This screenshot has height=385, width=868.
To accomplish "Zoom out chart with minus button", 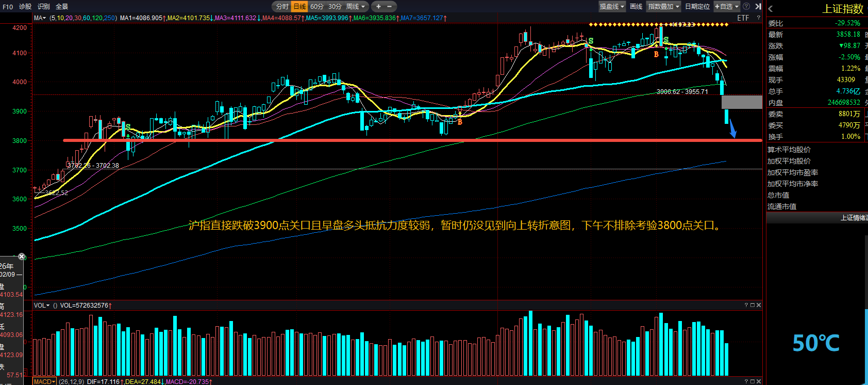I will [x=389, y=7].
